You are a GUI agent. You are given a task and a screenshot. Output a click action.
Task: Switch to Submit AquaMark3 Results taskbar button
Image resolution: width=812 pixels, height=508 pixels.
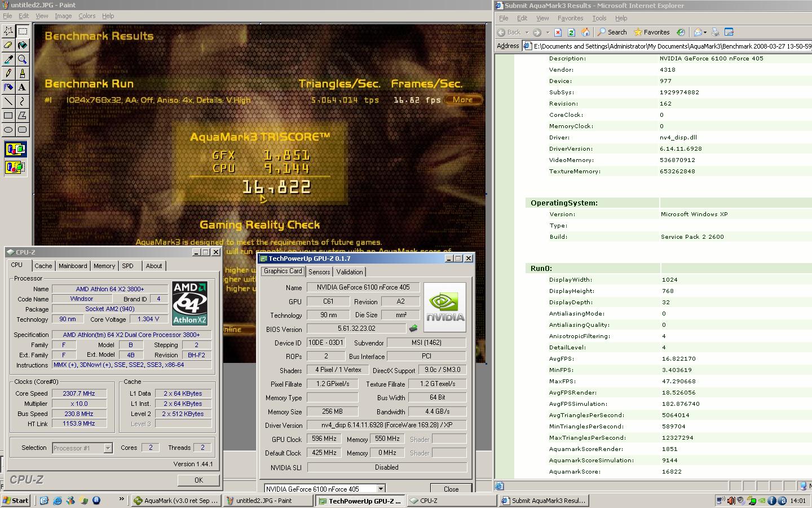(544, 500)
